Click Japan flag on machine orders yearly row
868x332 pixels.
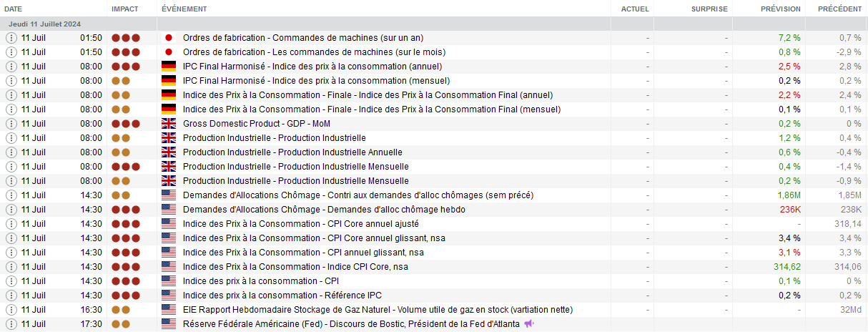click(x=169, y=38)
